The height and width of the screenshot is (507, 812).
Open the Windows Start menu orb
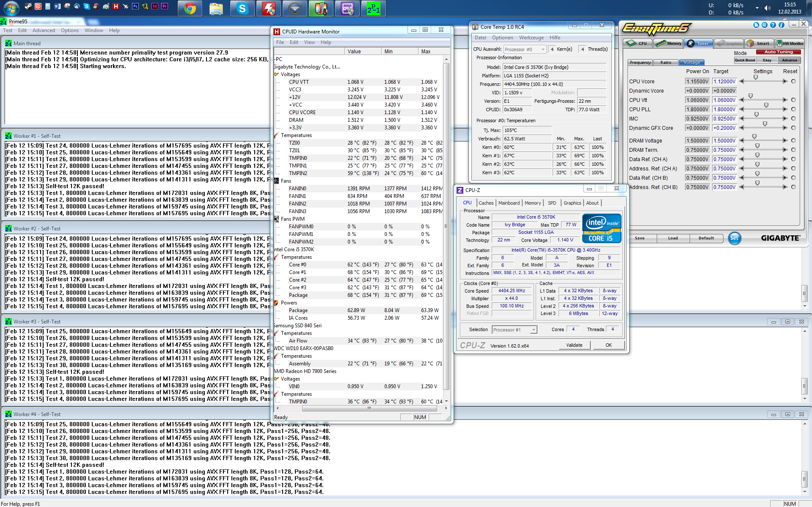pos(11,8)
